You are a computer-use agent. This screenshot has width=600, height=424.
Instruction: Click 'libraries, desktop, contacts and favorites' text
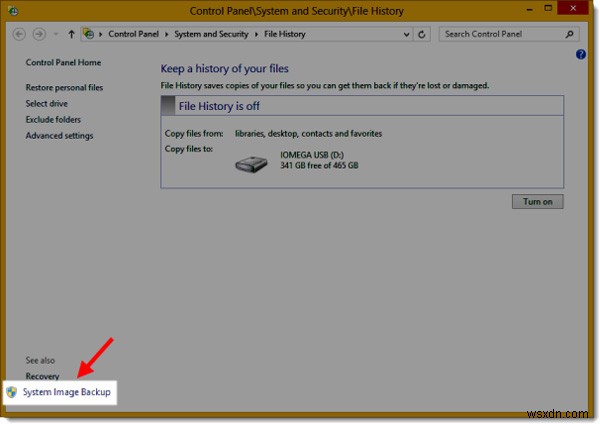[308, 134]
